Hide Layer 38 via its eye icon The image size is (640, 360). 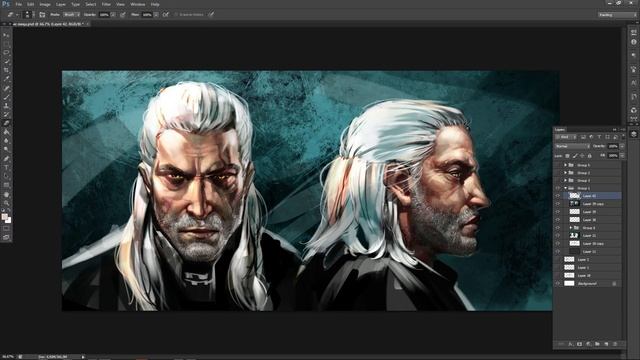tap(558, 220)
